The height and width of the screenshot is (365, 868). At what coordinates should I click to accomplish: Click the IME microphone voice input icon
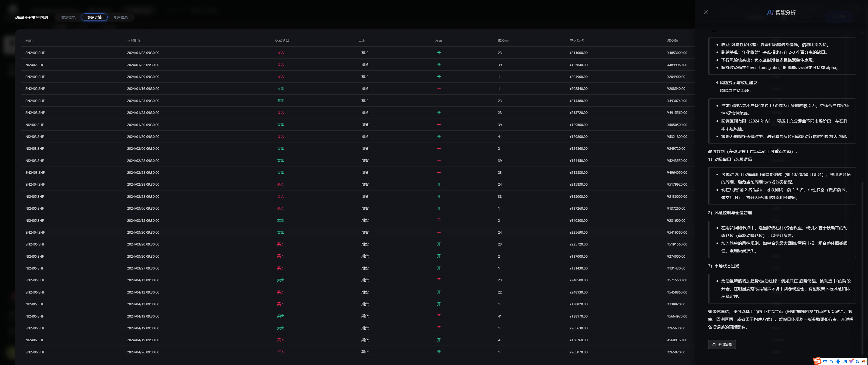point(838,361)
